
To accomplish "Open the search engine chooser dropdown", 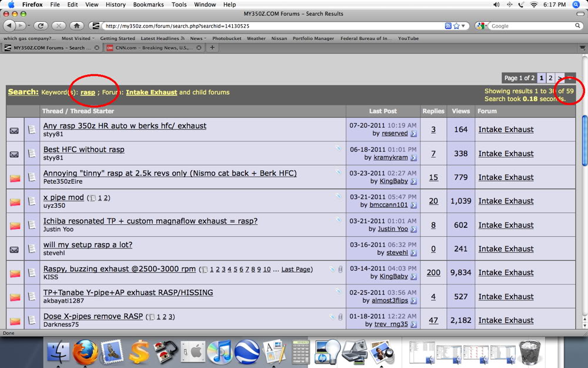I will point(482,26).
